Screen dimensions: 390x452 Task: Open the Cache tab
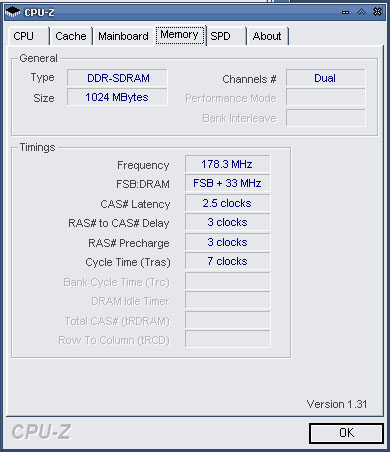(x=71, y=36)
